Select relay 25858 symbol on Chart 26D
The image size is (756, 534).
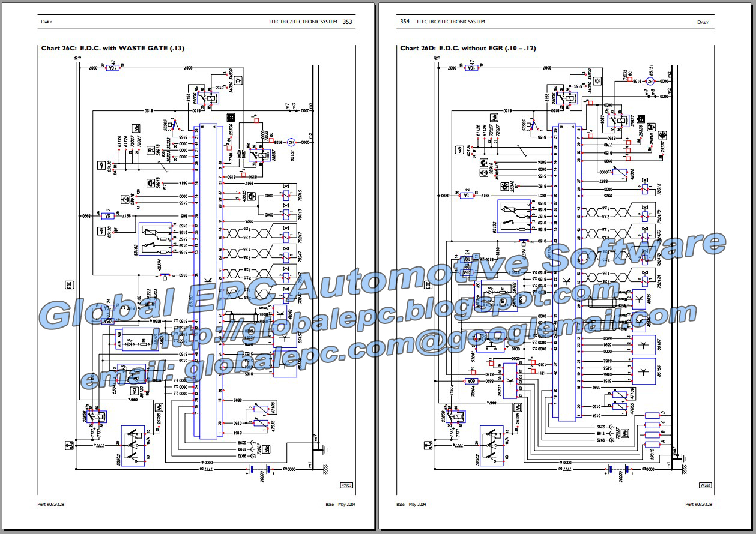point(455,416)
